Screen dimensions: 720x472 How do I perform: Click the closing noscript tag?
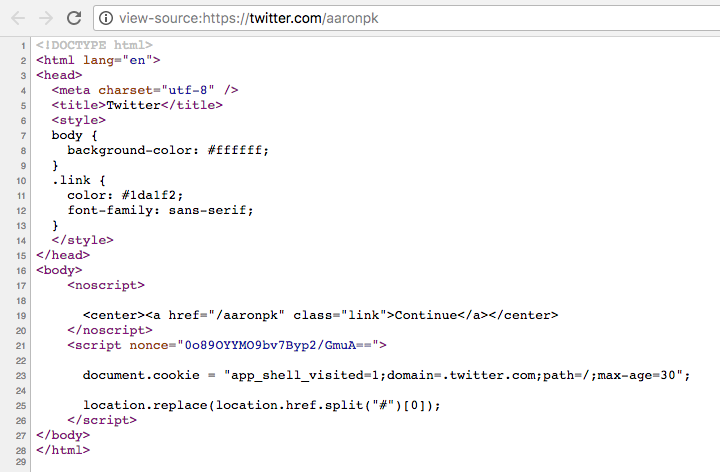tap(110, 330)
